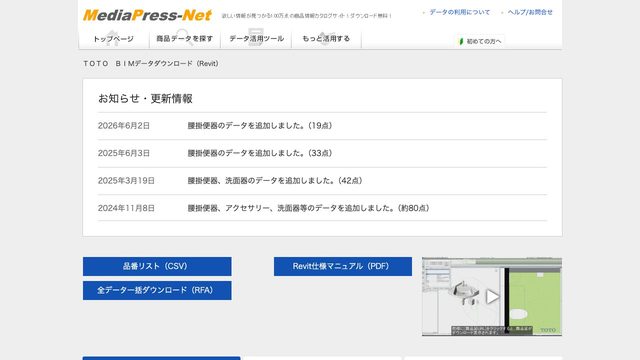Open the 商品データを探す menu tab
The width and height of the screenshot is (640, 360).
point(184,39)
